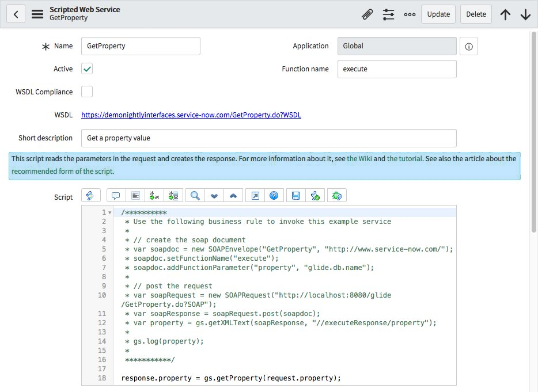
Task: Open 'the tutorial' link in info banner
Action: [404, 158]
